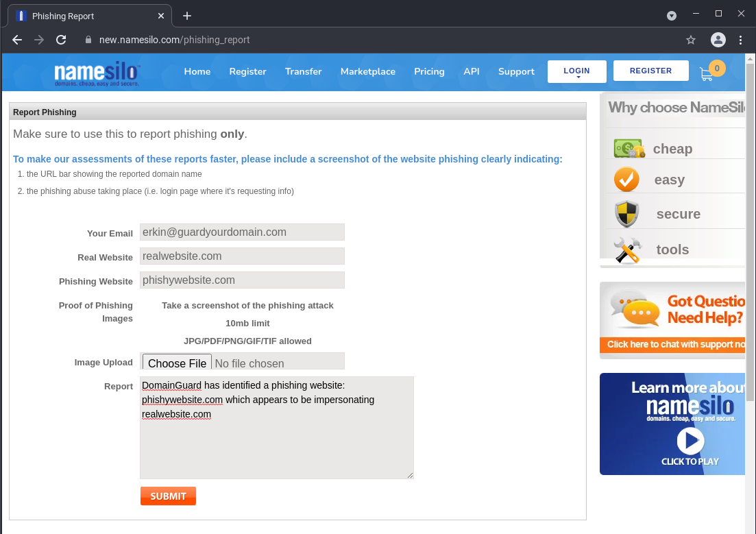756x534 pixels.
Task: Click the cart count badge showing 0
Action: (717, 69)
